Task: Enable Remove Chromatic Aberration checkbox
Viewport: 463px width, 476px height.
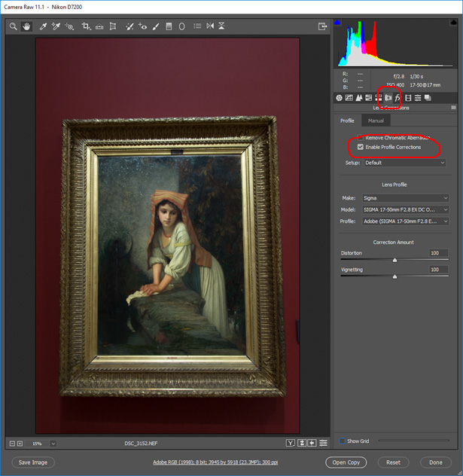Action: click(361, 138)
